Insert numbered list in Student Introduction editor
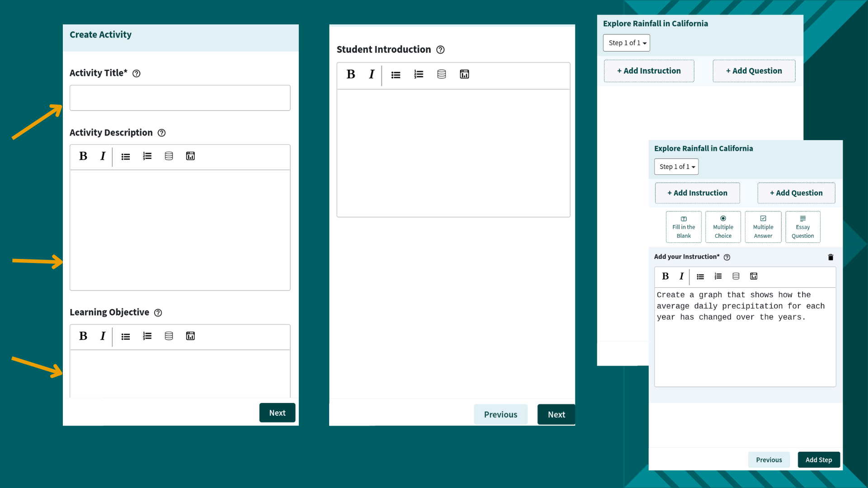 [x=419, y=75]
